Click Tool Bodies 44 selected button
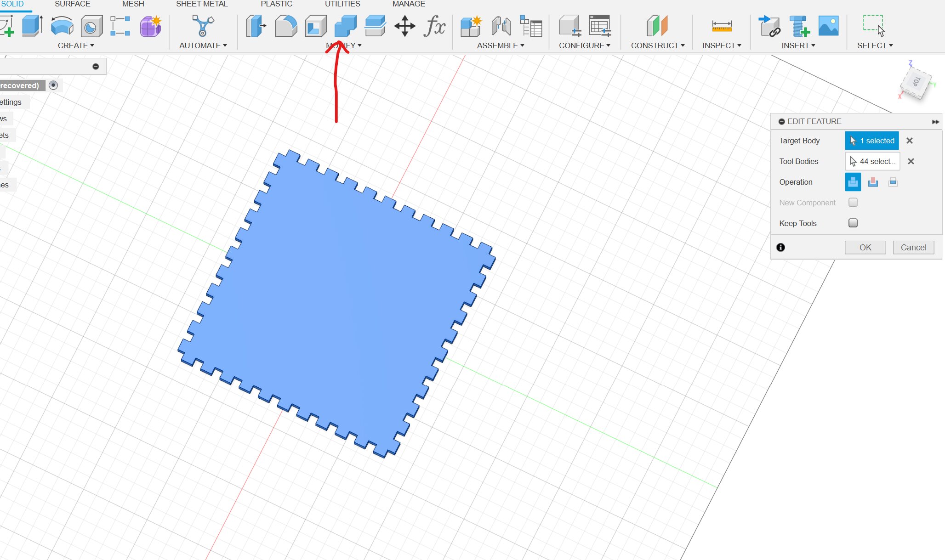Viewport: 945px width, 560px height. (872, 161)
